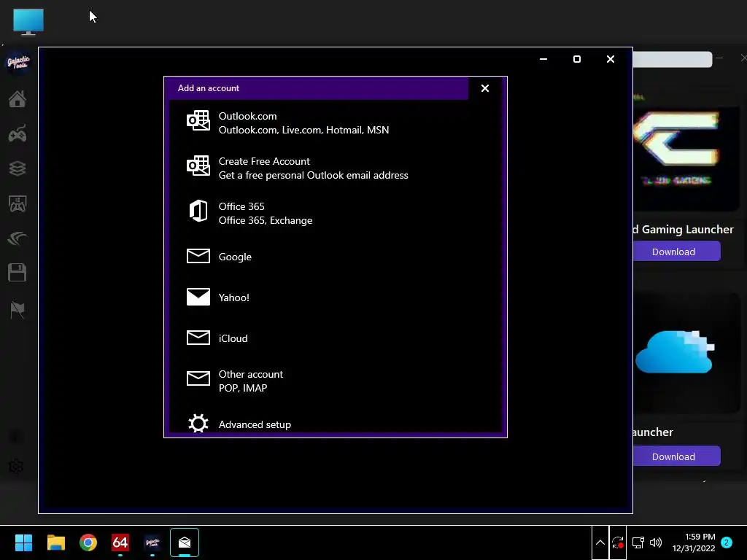The height and width of the screenshot is (560, 747).
Task: Click the Yahoo! filled envelope icon
Action: (198, 297)
